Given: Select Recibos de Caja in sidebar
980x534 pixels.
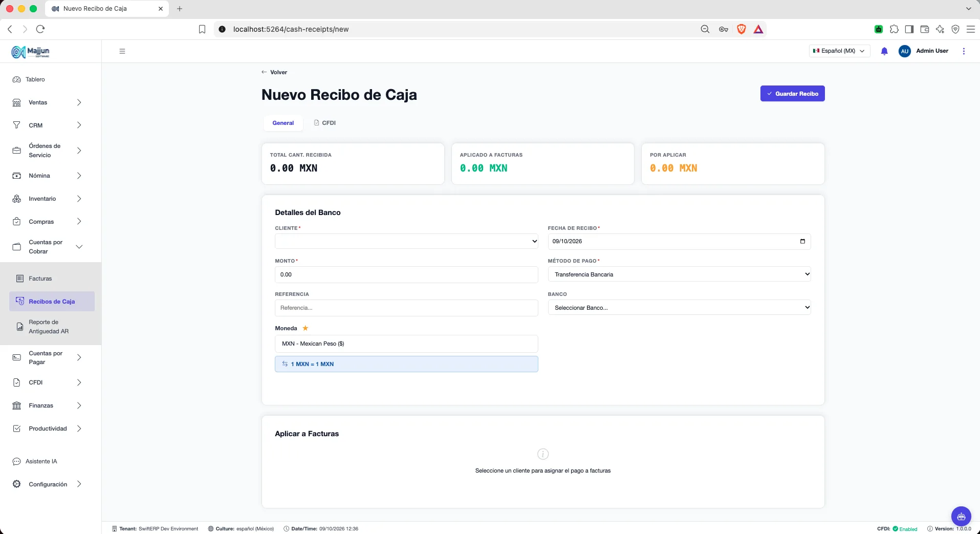Looking at the screenshot, I should [x=52, y=302].
